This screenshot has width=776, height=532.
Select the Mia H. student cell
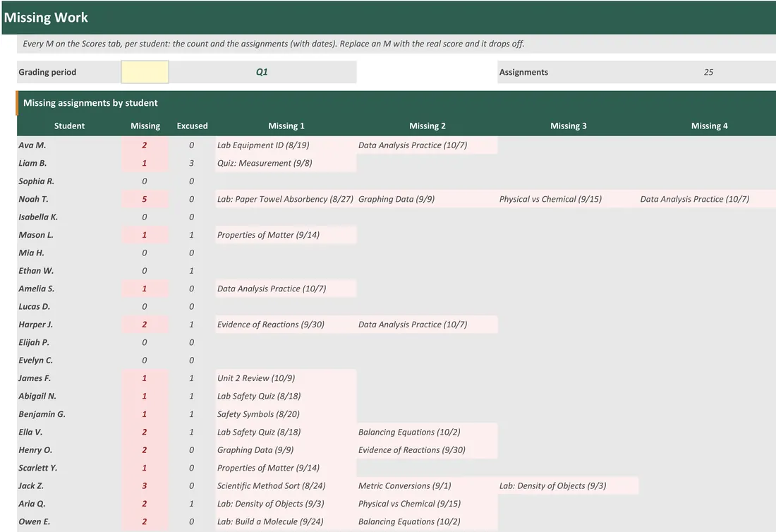click(69, 253)
